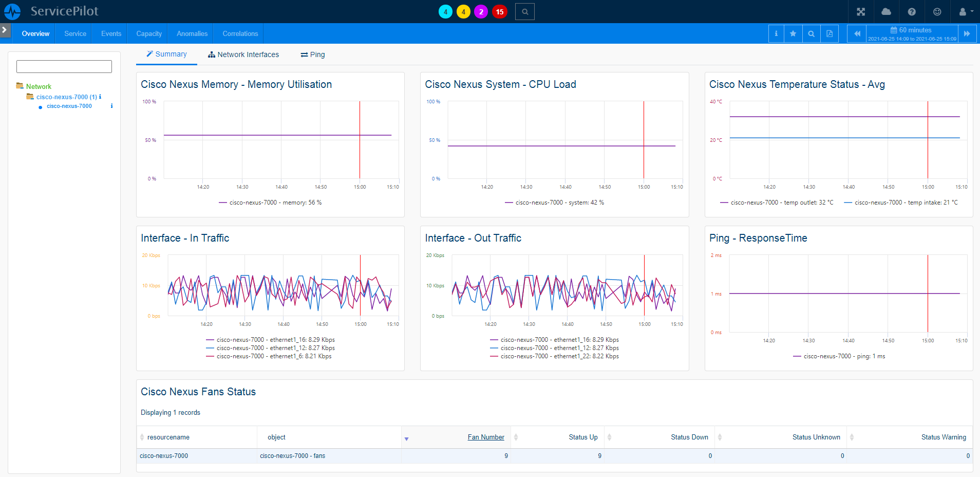Expand the left sidebar chevron arrow

click(x=5, y=30)
